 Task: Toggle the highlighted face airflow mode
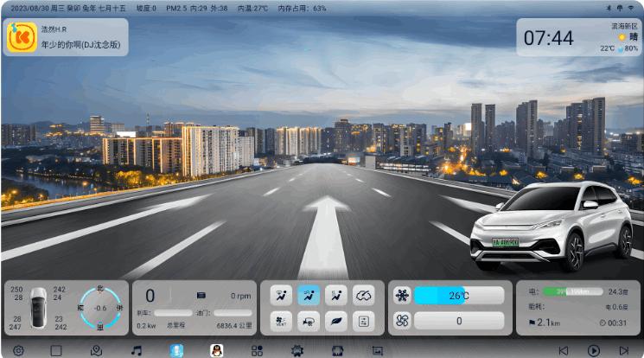pos(309,295)
